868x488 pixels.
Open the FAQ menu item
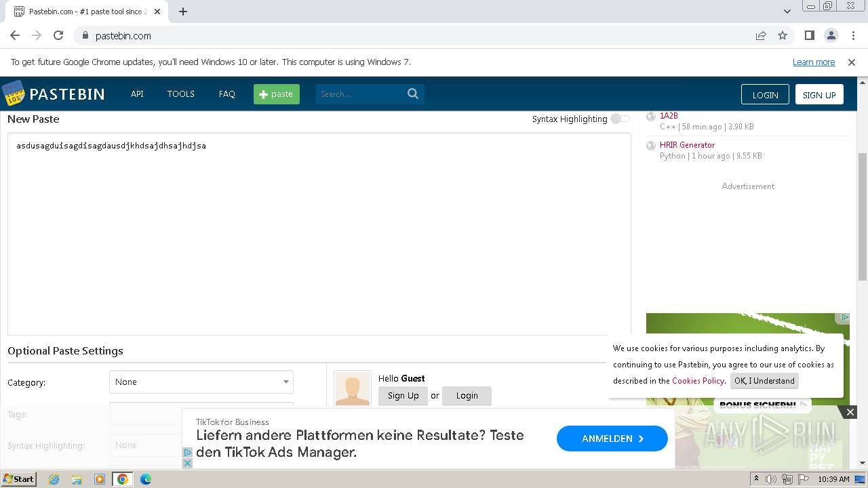[226, 94]
